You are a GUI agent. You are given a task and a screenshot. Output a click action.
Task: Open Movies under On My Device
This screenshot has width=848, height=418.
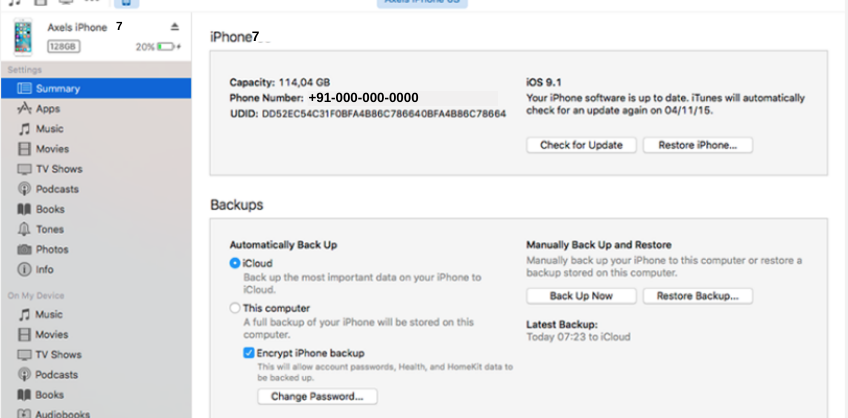pyautogui.click(x=52, y=334)
